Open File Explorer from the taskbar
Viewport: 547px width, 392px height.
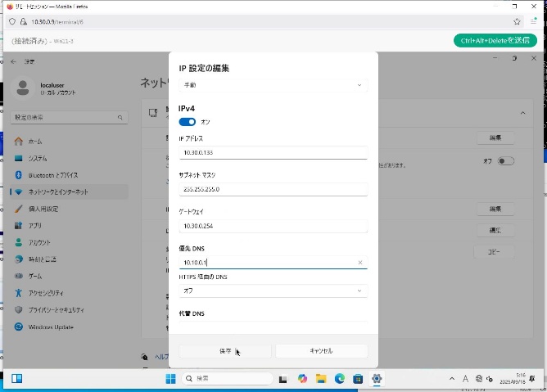321,379
